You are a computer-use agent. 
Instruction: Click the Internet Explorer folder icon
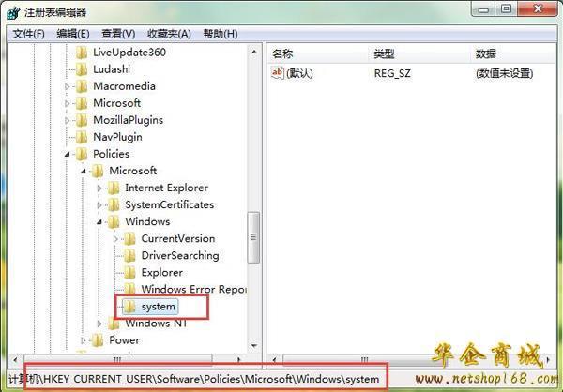click(114, 188)
